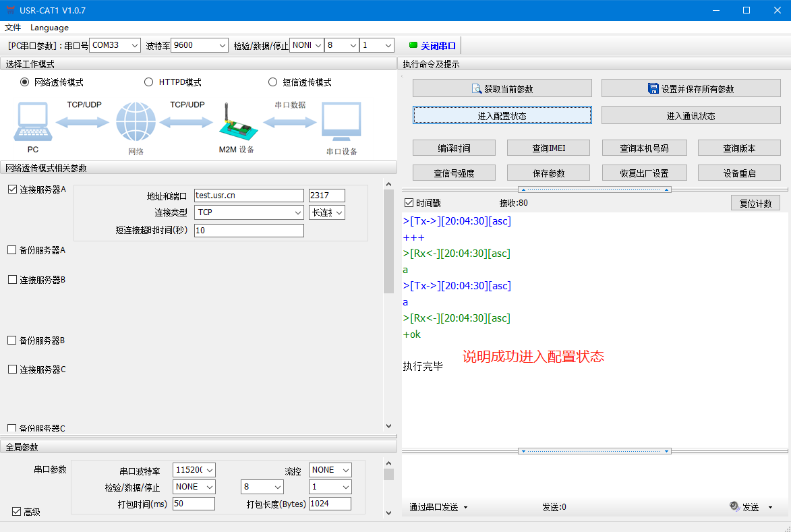Click the save disk icon on set all parameters
The image size is (791, 532).
(653, 89)
